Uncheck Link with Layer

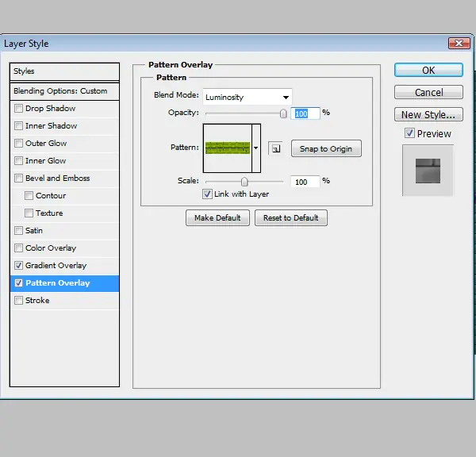point(207,194)
